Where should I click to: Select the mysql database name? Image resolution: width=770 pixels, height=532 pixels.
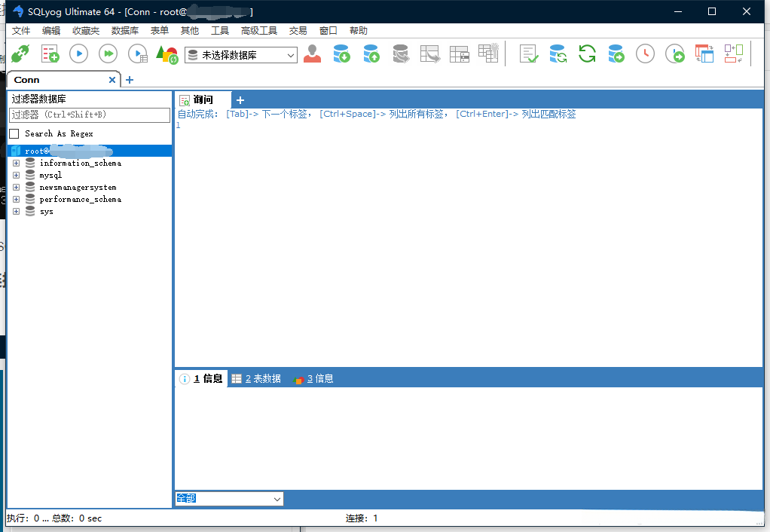(50, 176)
